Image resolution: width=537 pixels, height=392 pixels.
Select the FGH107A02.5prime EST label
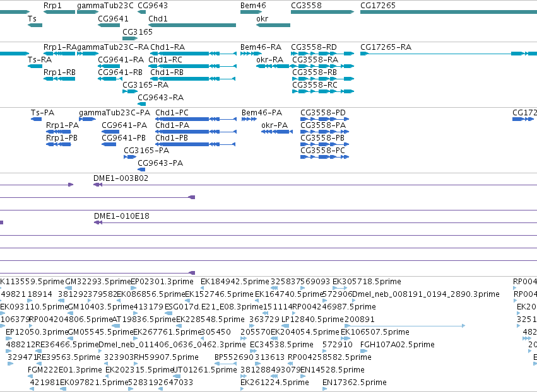coord(398,345)
